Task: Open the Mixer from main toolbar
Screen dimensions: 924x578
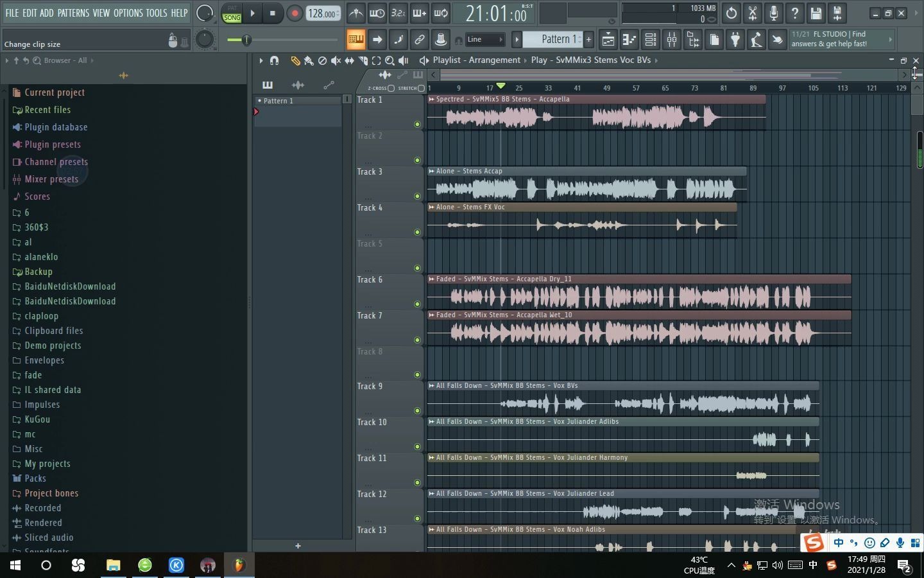Action: [672, 40]
